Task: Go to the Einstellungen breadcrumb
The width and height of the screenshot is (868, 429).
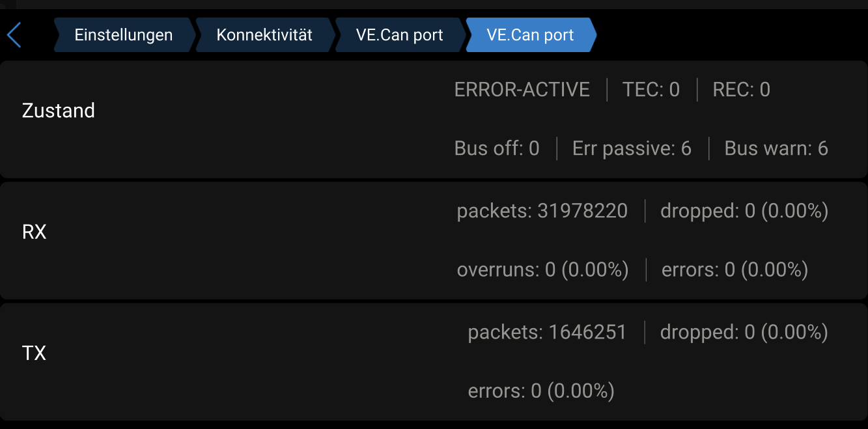Action: [124, 35]
